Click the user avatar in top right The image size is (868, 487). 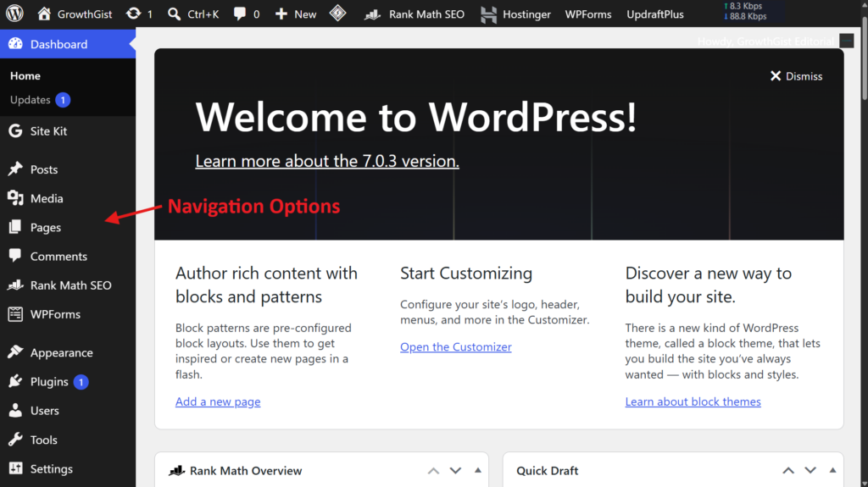847,41
